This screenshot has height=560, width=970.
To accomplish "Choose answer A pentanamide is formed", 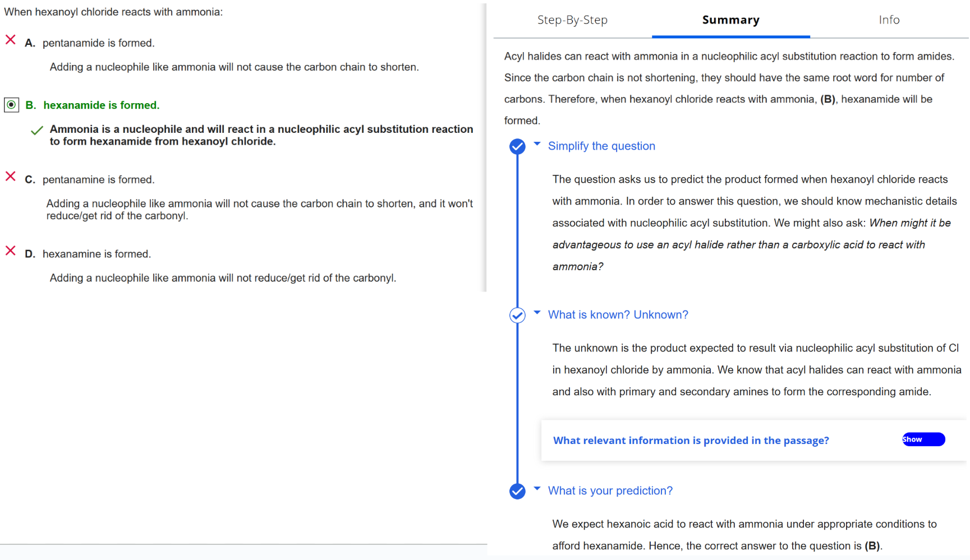I will [98, 43].
